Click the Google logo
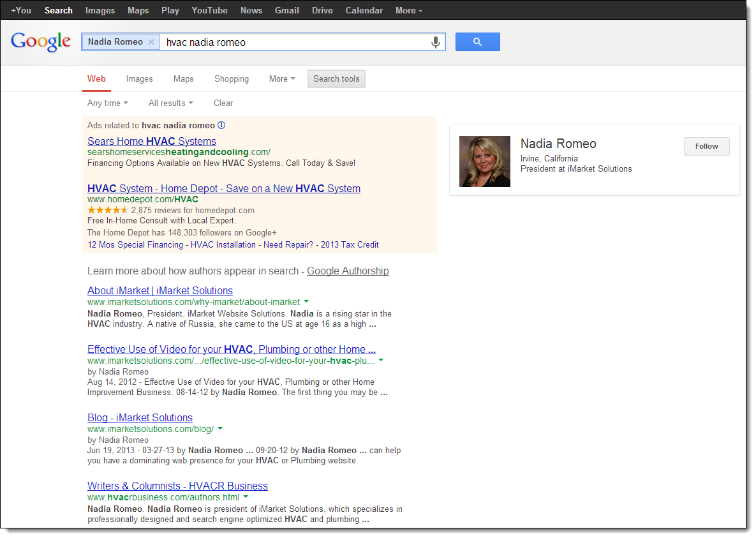Screen dimensions: 756x538 [41, 42]
